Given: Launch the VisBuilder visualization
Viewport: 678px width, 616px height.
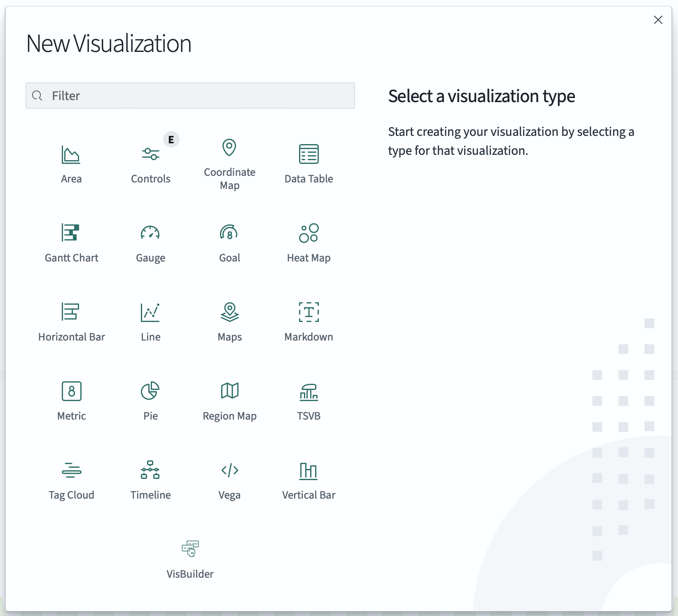Looking at the screenshot, I should coord(190,550).
